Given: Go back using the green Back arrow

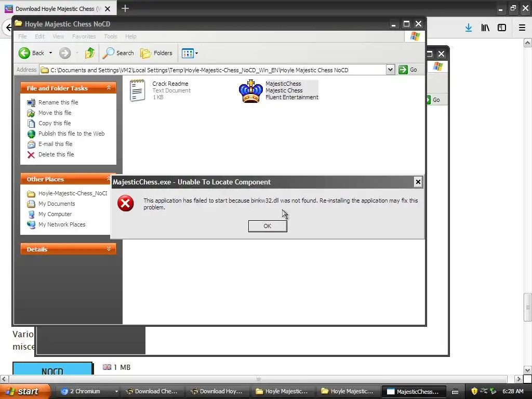Looking at the screenshot, I should tap(24, 53).
